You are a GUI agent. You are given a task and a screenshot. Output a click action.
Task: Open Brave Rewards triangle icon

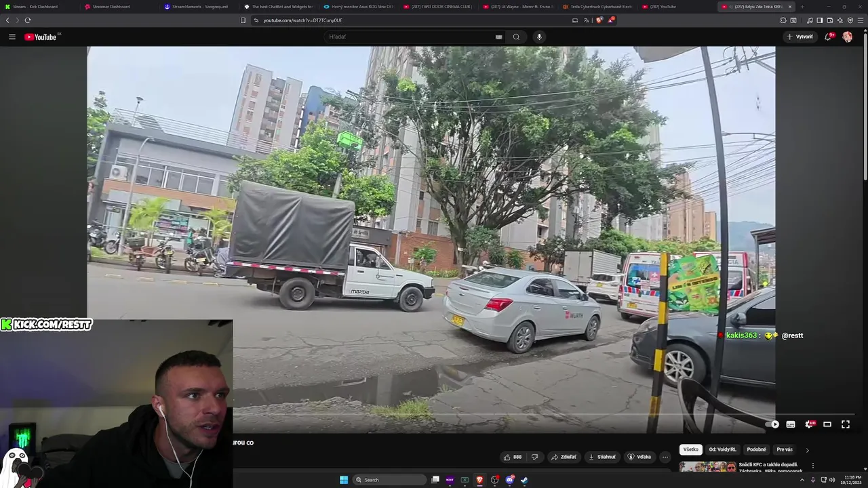point(610,20)
